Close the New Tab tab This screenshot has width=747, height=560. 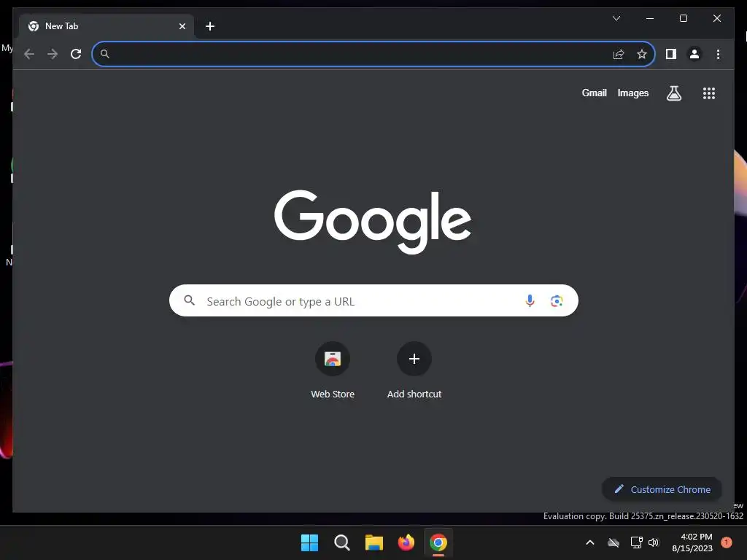pos(182,26)
